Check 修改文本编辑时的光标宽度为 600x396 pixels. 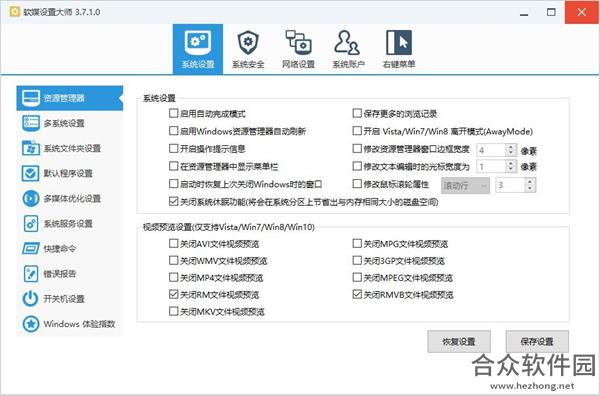[357, 166]
